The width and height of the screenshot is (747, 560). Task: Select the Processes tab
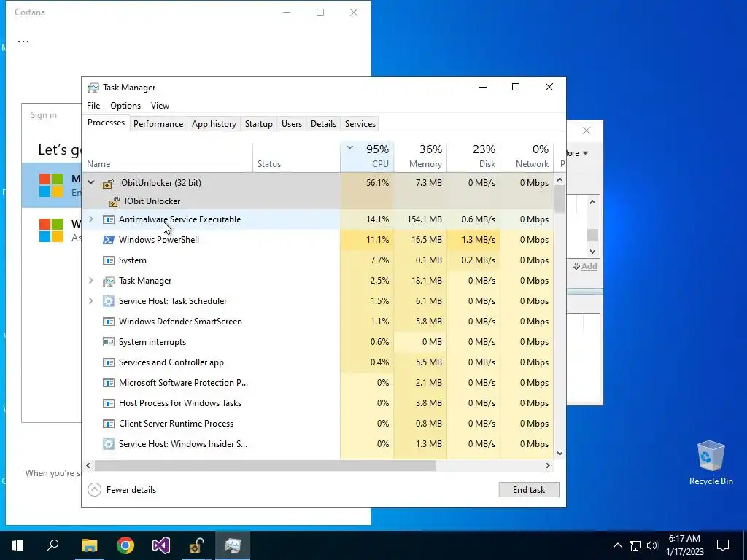pyautogui.click(x=106, y=122)
